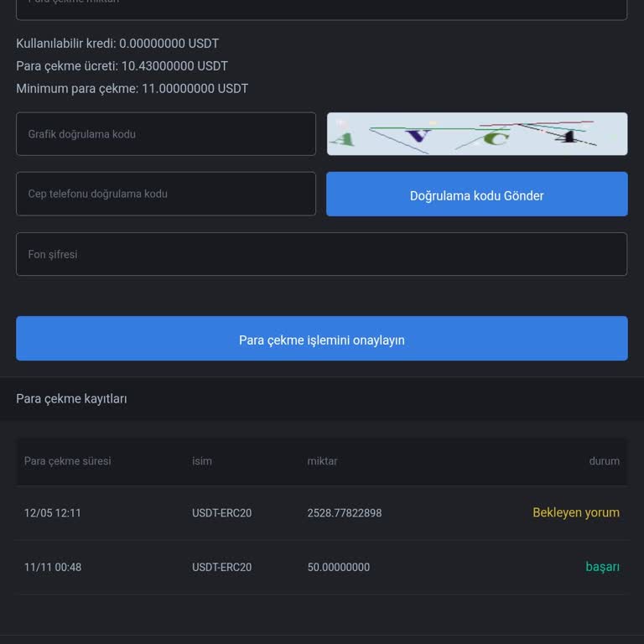Click the miktar column header
Image resolution: width=644 pixels, height=644 pixels.
click(x=322, y=461)
